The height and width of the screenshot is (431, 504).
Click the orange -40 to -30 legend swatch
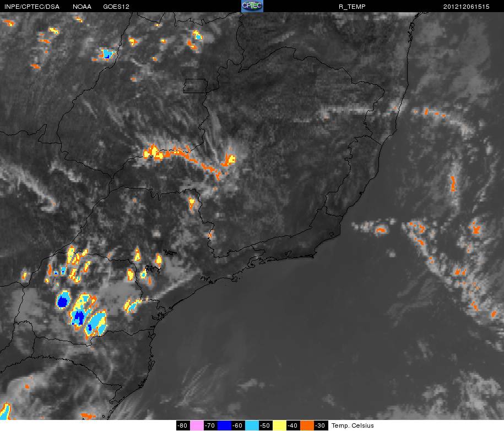click(307, 425)
